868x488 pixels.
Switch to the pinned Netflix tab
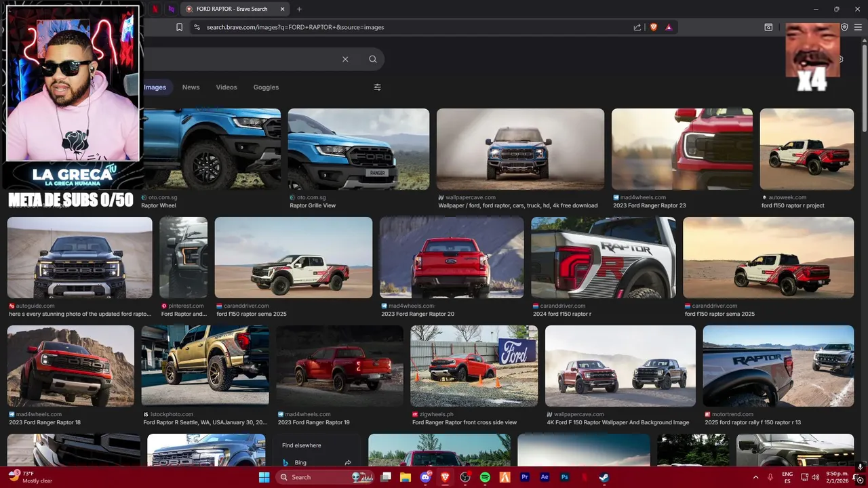point(155,9)
